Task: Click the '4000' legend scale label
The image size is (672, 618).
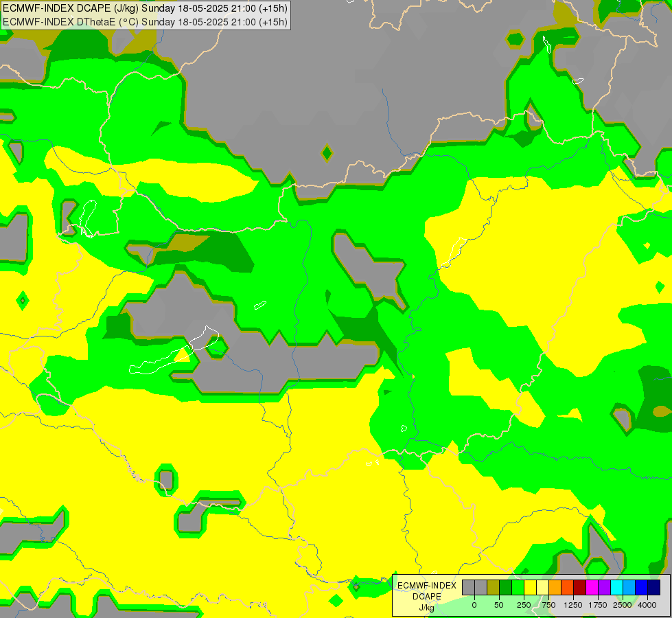Action: [x=647, y=605]
